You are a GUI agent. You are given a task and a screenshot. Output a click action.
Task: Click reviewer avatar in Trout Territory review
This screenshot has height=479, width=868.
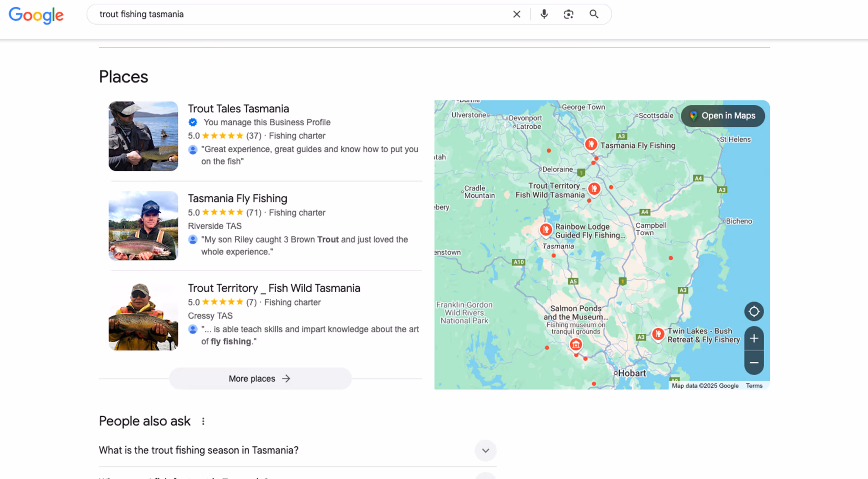[193, 329]
